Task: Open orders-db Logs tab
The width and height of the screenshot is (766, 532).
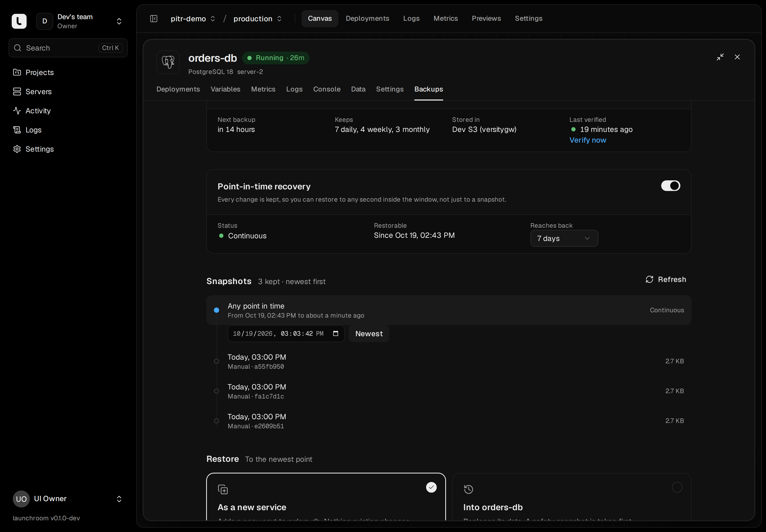Action: point(294,89)
